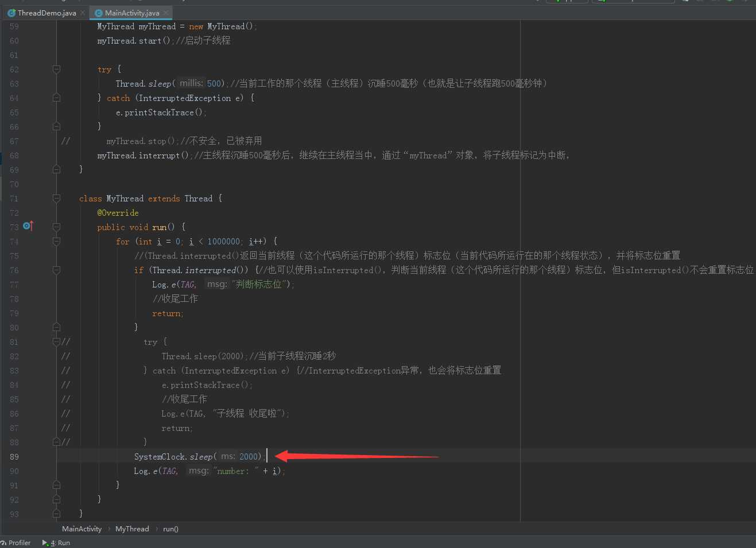Click the fold end marker at line 93
756x548 pixels.
pyautogui.click(x=56, y=514)
